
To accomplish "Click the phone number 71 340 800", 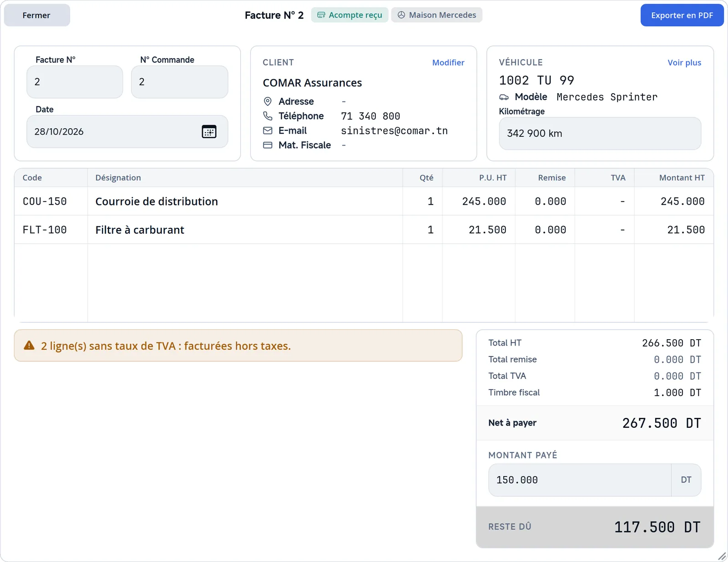I will click(x=371, y=116).
